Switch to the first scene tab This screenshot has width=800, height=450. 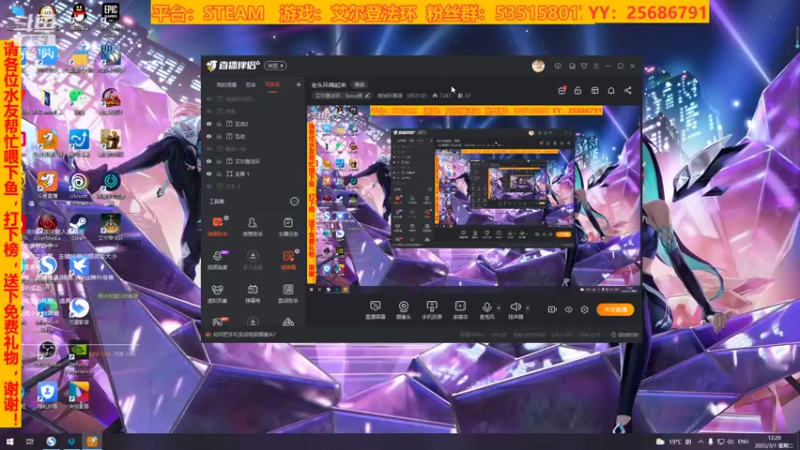coord(227,85)
